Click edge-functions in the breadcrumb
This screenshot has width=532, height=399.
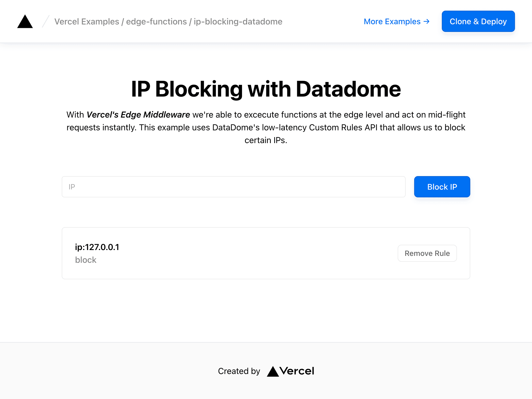(156, 22)
